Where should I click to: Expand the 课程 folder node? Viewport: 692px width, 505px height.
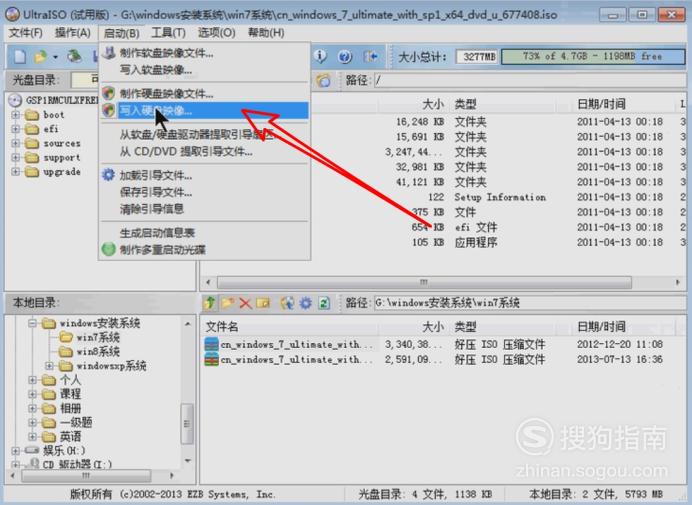coord(32,394)
